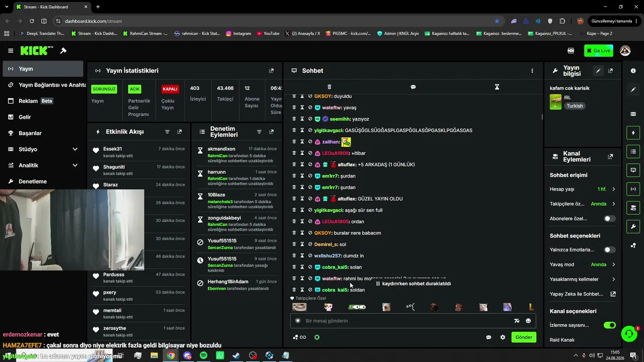Open Yasaklanmış kelimeler list

point(583,279)
